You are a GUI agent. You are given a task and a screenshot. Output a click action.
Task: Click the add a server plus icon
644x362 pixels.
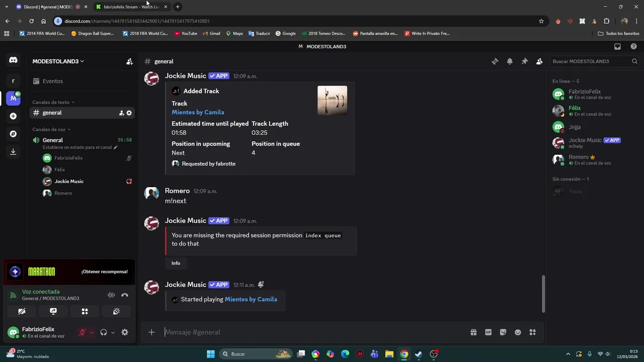point(13,116)
